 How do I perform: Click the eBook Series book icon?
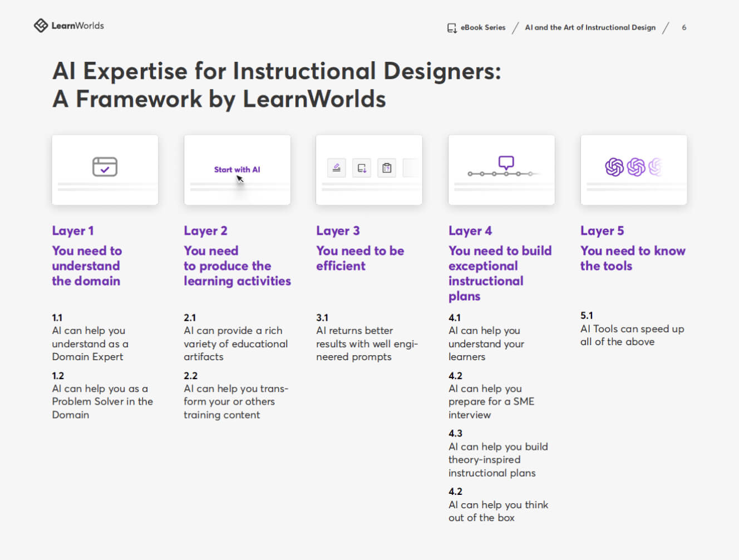[x=452, y=28]
